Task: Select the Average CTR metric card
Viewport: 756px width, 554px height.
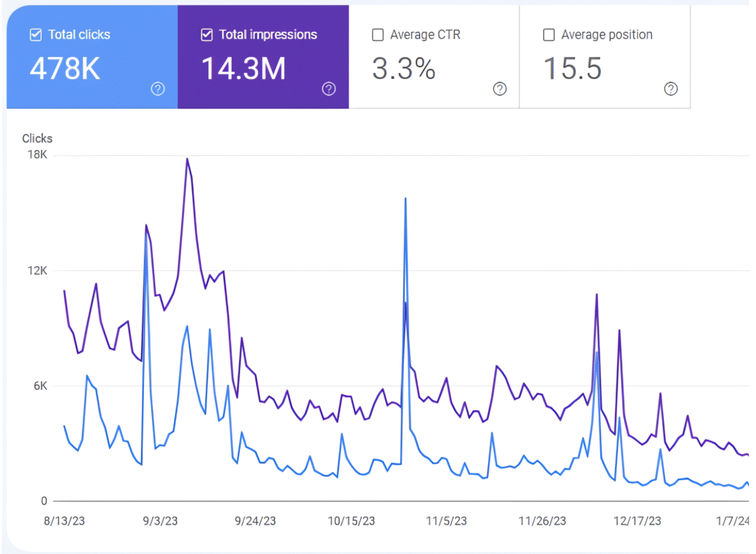Action: 434,57
